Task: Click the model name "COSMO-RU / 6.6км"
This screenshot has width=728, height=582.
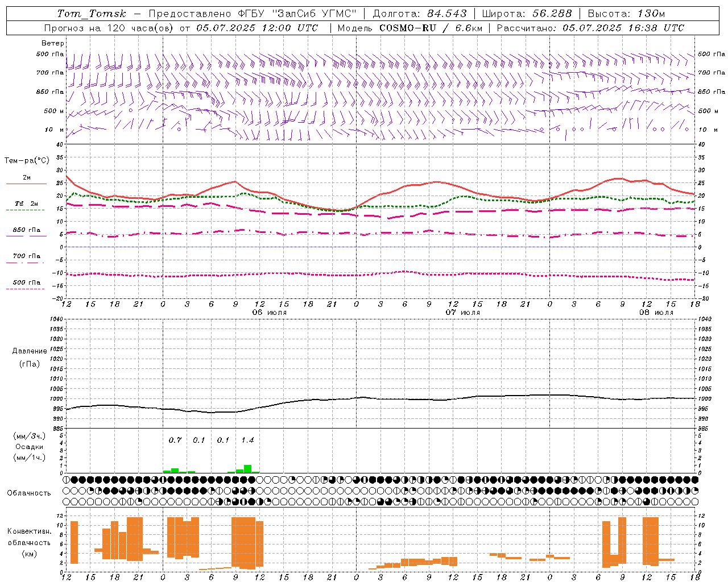Action: [431, 28]
